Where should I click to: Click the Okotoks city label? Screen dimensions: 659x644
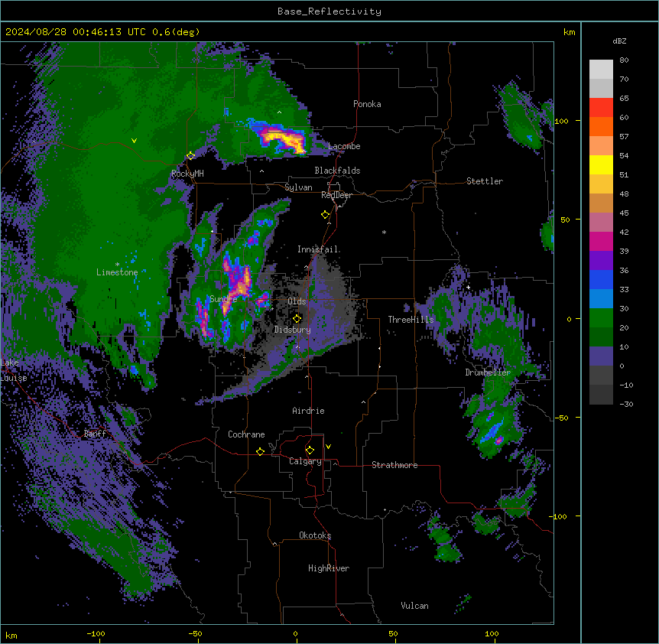pos(315,535)
